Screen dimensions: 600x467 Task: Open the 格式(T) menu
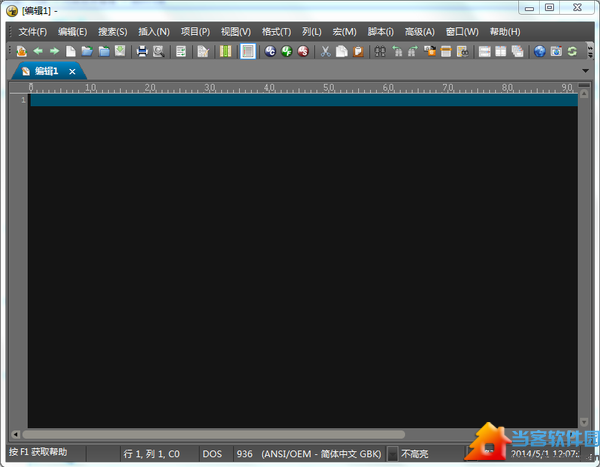click(x=276, y=32)
